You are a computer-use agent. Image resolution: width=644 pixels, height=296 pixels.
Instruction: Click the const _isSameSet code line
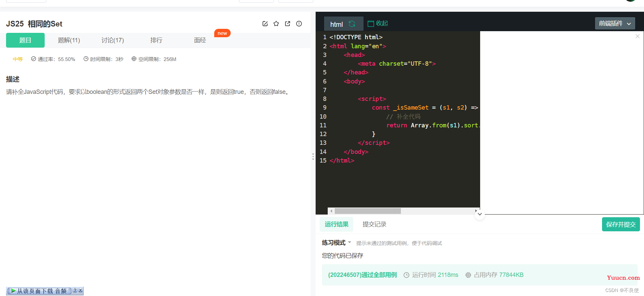coord(425,108)
